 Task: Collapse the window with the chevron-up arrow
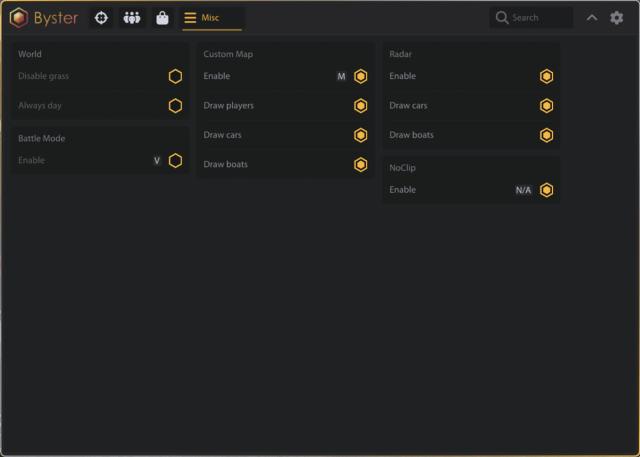592,18
